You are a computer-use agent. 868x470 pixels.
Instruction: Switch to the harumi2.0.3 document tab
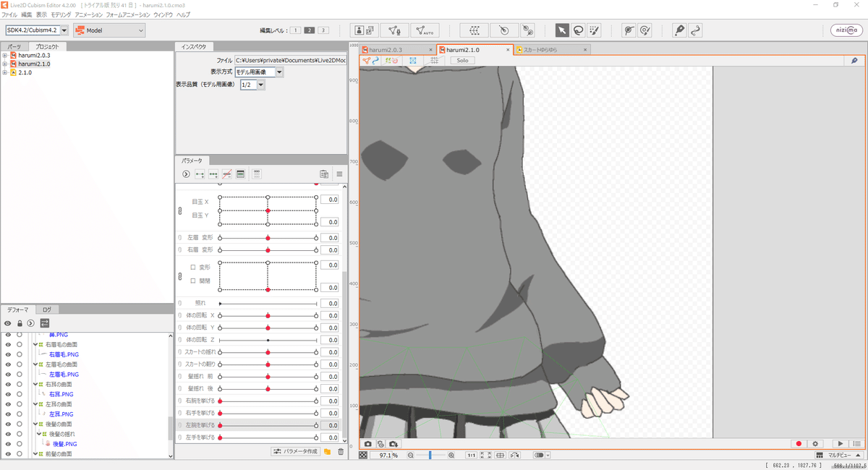(397, 50)
